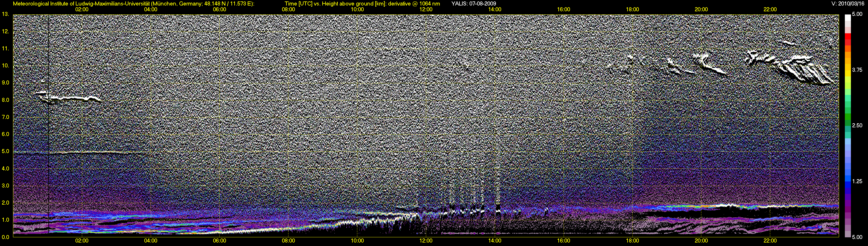The height and width of the screenshot is (246, 868).
Task: Select the 16:00 tick label on the bottom axis
Action: coord(564,241)
